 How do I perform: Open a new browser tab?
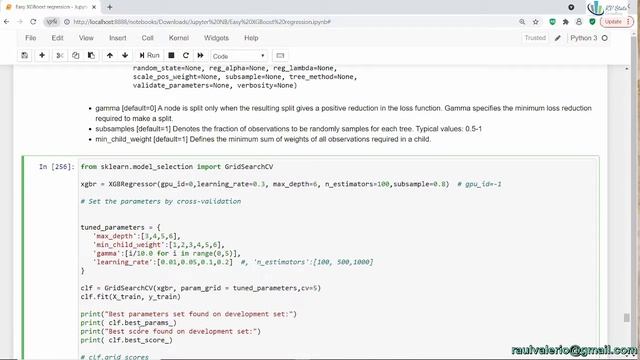pos(110,7)
